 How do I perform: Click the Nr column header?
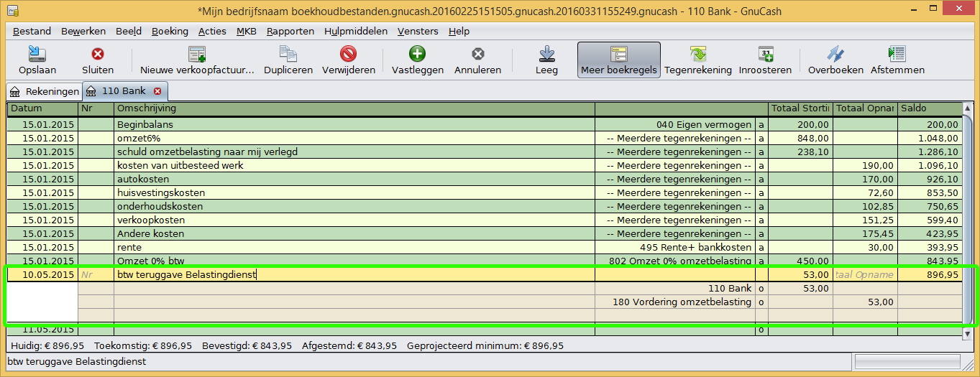pyautogui.click(x=96, y=108)
